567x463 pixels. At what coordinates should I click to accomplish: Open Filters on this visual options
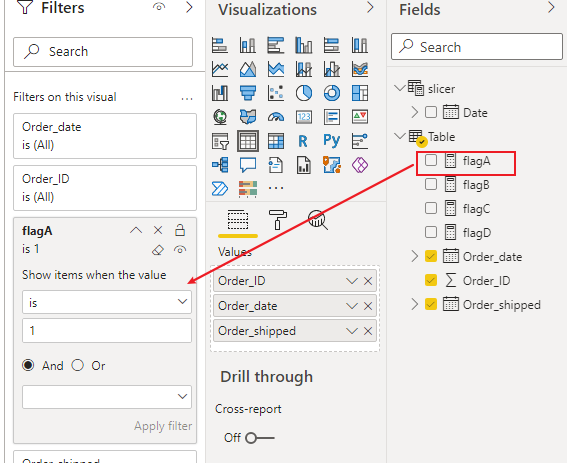click(x=187, y=98)
